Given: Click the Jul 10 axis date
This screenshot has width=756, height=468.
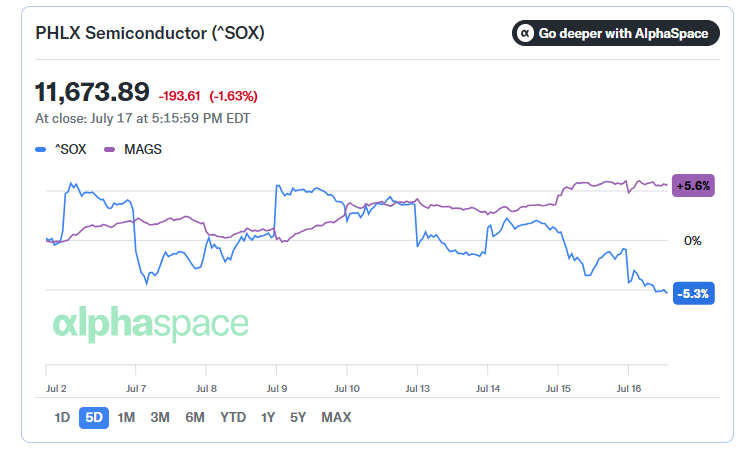Looking at the screenshot, I should [x=347, y=388].
